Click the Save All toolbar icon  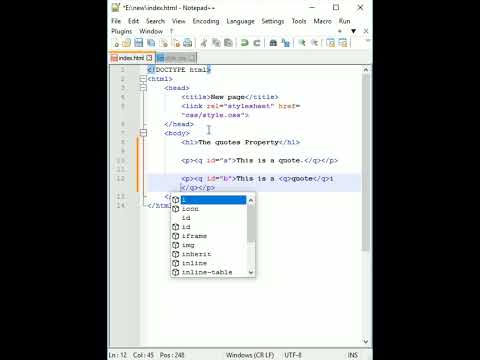151,43
